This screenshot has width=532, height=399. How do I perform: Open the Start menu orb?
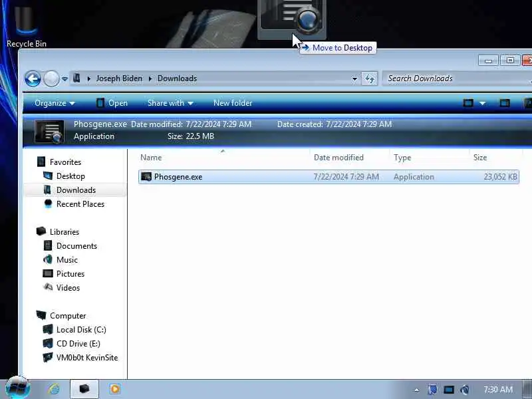[x=18, y=388]
